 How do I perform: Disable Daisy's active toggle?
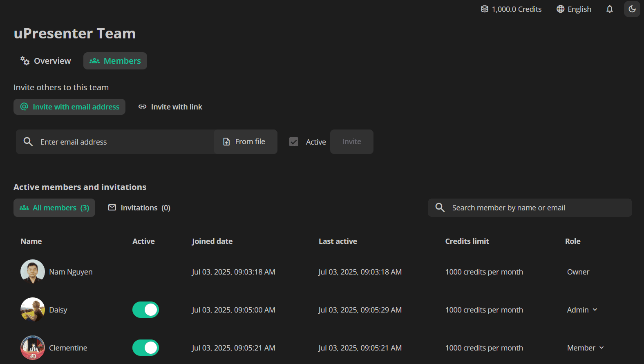(x=145, y=310)
